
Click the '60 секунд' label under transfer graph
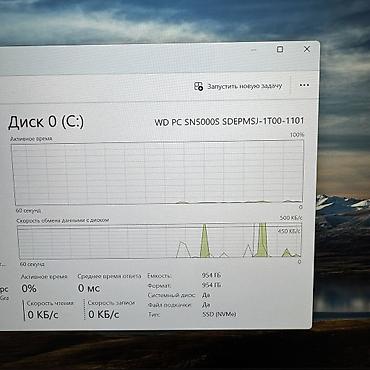(x=32, y=264)
